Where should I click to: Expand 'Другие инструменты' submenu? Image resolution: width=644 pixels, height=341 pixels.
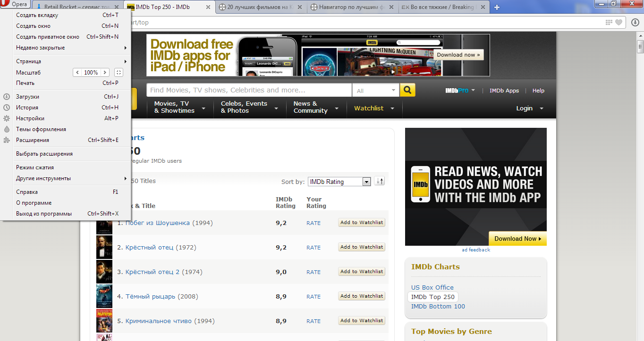pos(66,178)
